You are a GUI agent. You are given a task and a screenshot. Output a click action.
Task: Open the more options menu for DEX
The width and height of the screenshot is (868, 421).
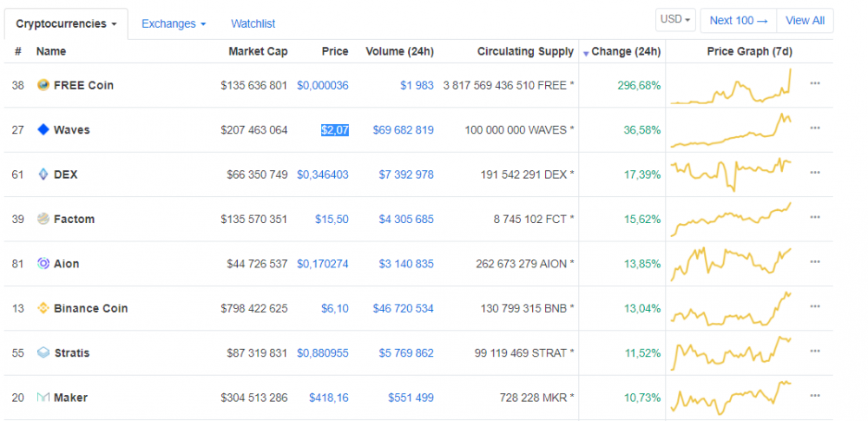[x=815, y=172]
